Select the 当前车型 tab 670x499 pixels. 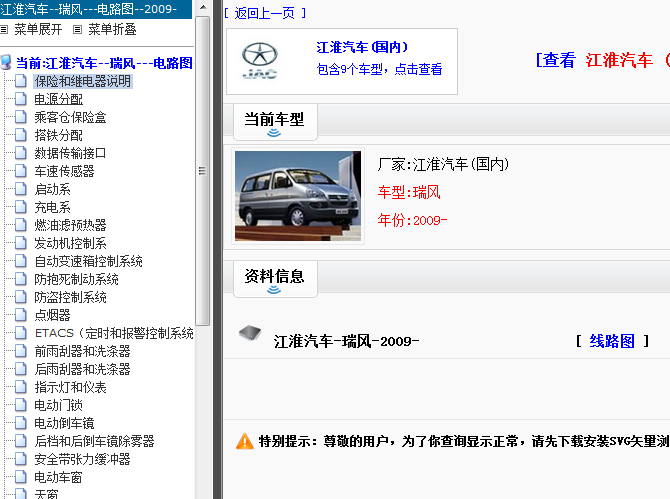pyautogui.click(x=275, y=122)
